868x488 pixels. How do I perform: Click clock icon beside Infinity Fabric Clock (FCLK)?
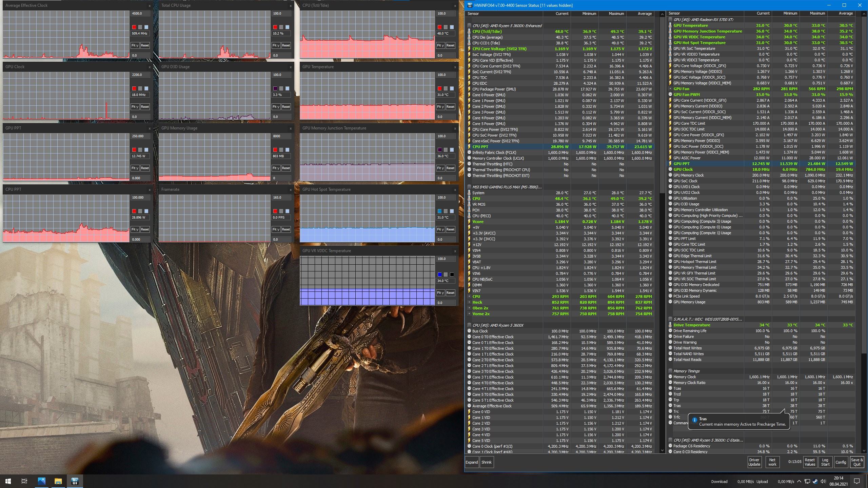click(469, 152)
